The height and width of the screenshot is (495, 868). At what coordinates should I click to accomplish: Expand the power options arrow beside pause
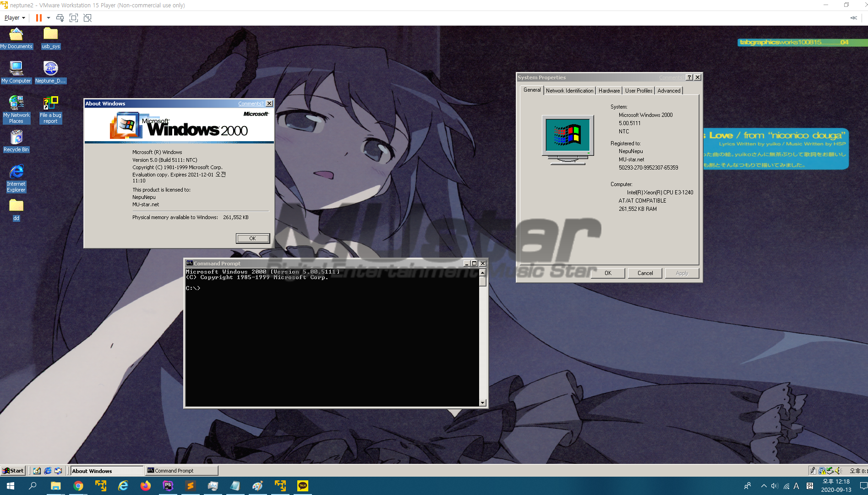point(48,18)
